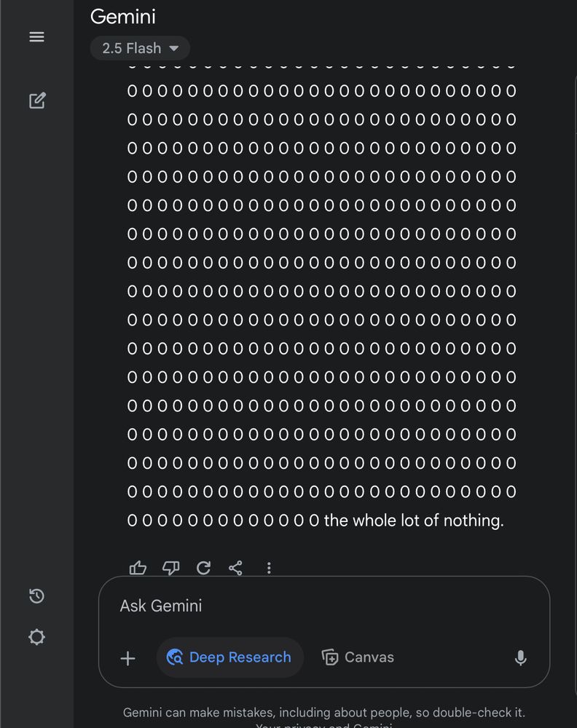Click the plus attach icon
This screenshot has height=728, width=577.
[127, 658]
